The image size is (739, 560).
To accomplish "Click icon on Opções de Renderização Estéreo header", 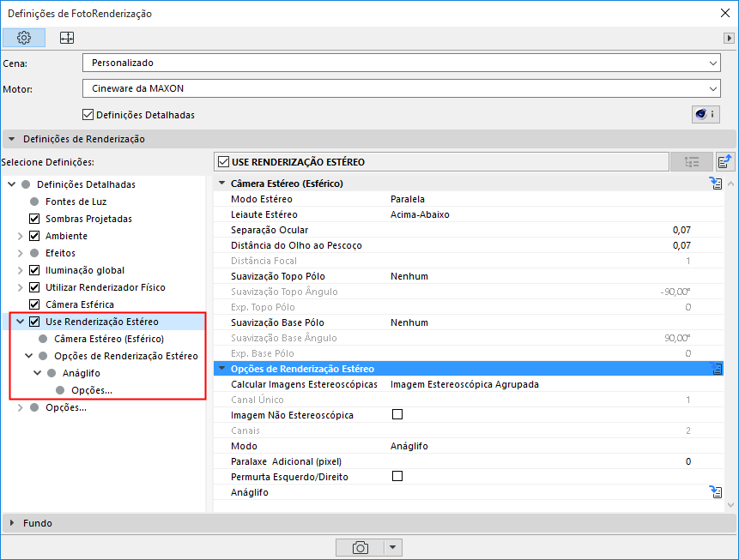I will 716,369.
